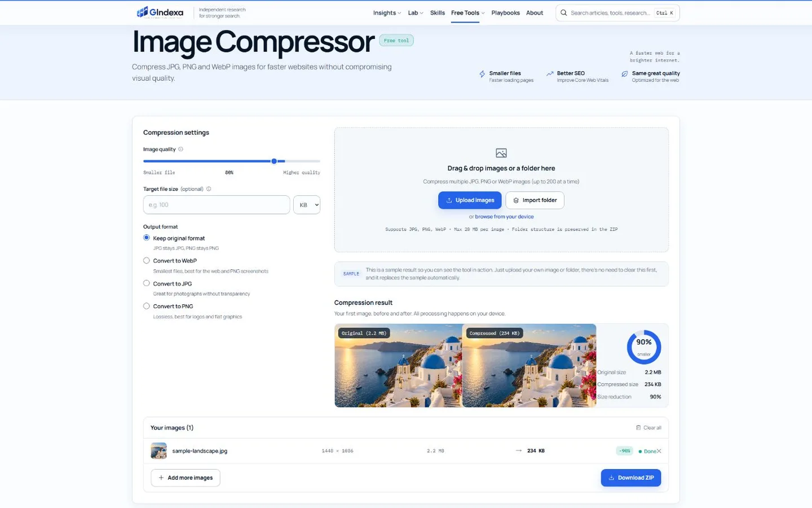Click the 1448 × 1086 dimensions text
The height and width of the screenshot is (508, 812).
point(337,451)
